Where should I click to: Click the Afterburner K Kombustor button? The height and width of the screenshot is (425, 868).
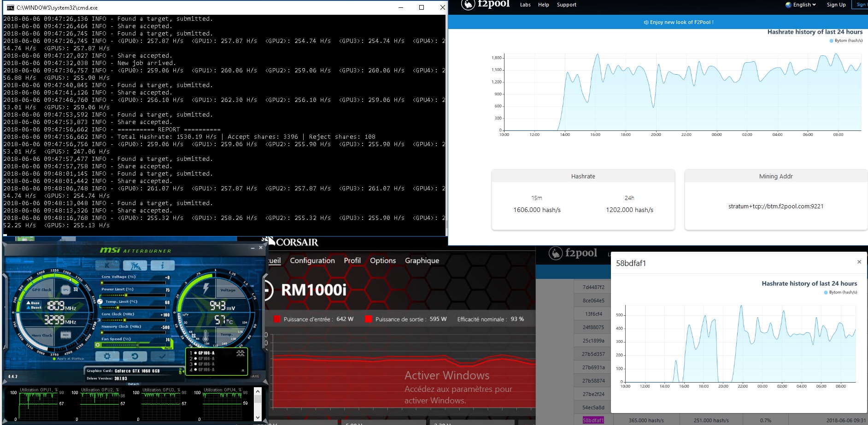click(x=107, y=266)
